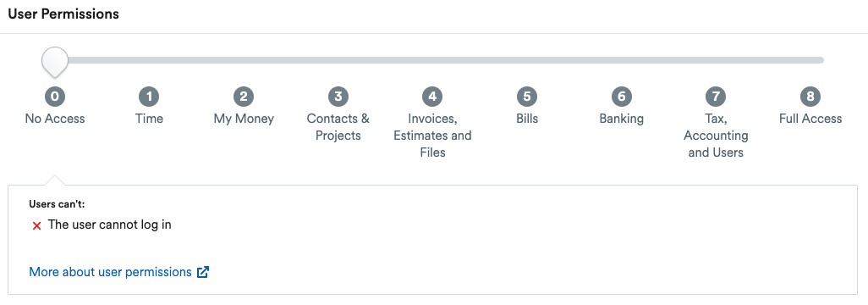Set permissions to level 8 badge
This screenshot has height=305, width=868.
(810, 97)
